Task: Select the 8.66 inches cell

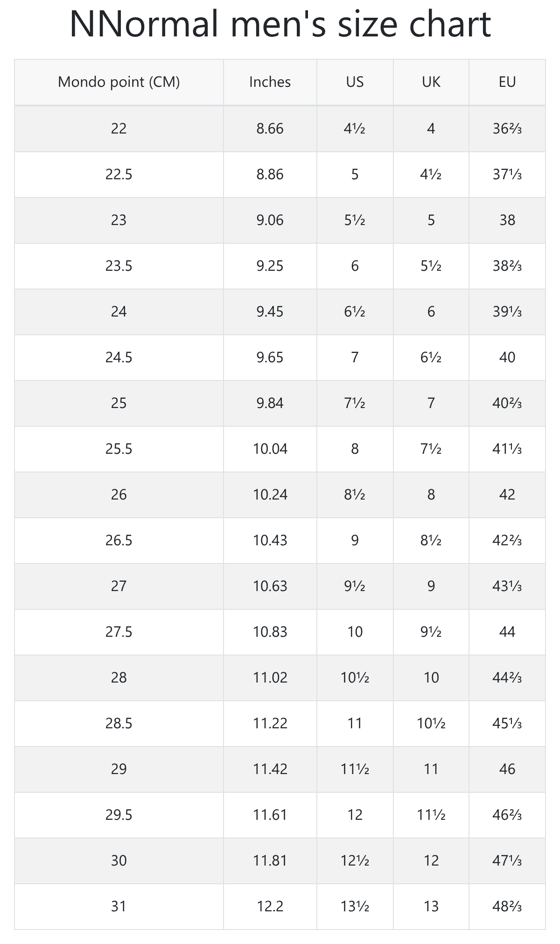Action: tap(270, 128)
